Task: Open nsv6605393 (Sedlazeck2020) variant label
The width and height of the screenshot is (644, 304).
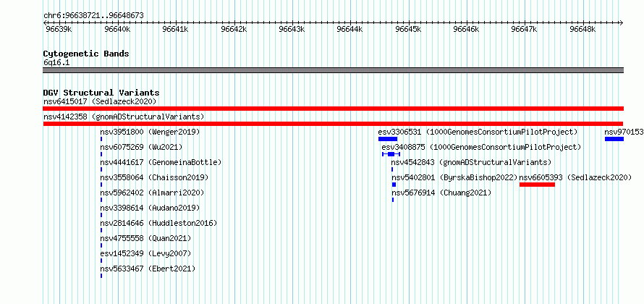Action: click(575, 177)
